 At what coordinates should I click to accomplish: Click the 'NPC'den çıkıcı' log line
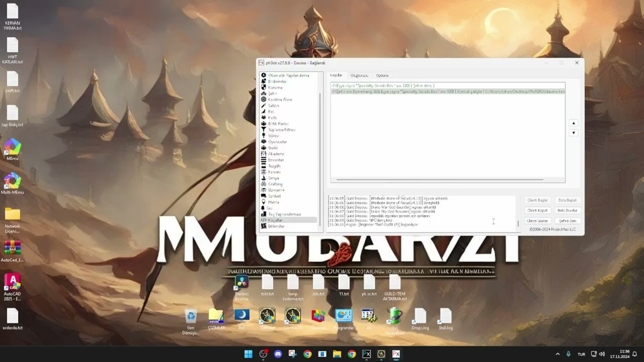pos(360,220)
